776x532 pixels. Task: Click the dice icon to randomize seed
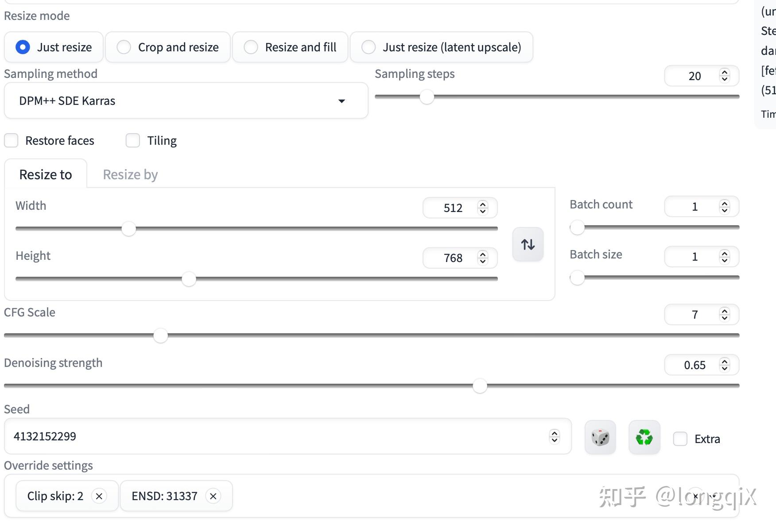pyautogui.click(x=600, y=438)
